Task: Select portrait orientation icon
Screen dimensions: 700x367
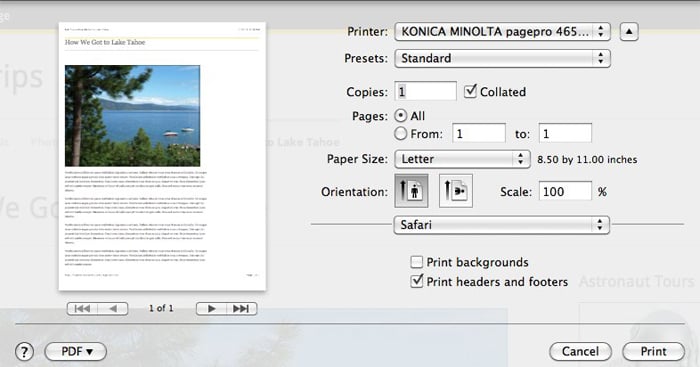Action: coord(411,191)
